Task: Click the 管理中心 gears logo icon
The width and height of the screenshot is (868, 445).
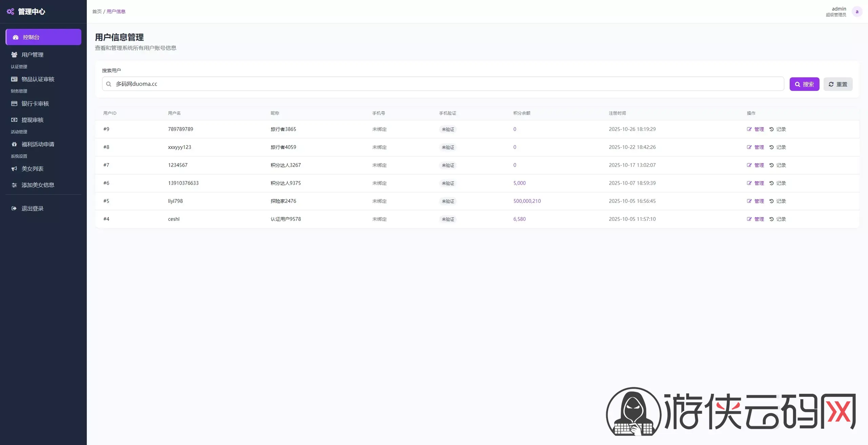Action: click(x=11, y=12)
